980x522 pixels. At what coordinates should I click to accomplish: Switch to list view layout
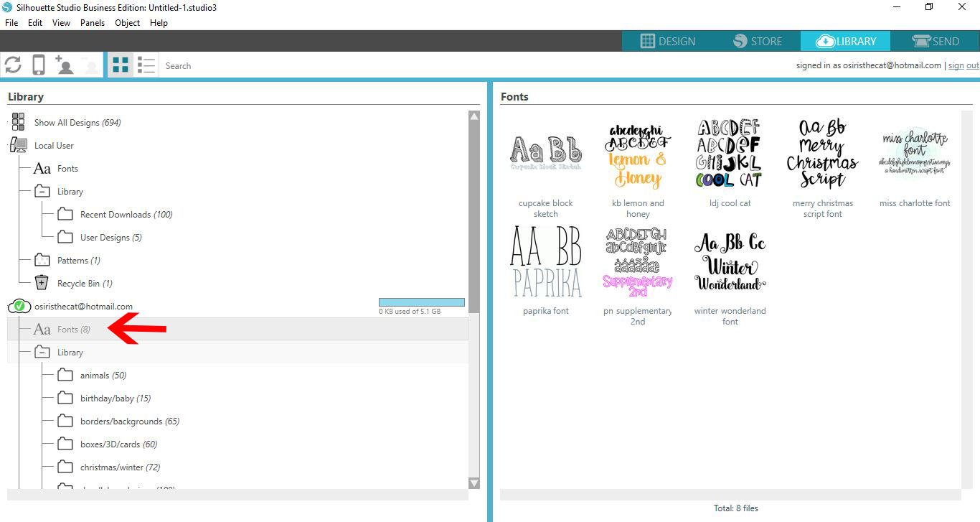click(146, 65)
